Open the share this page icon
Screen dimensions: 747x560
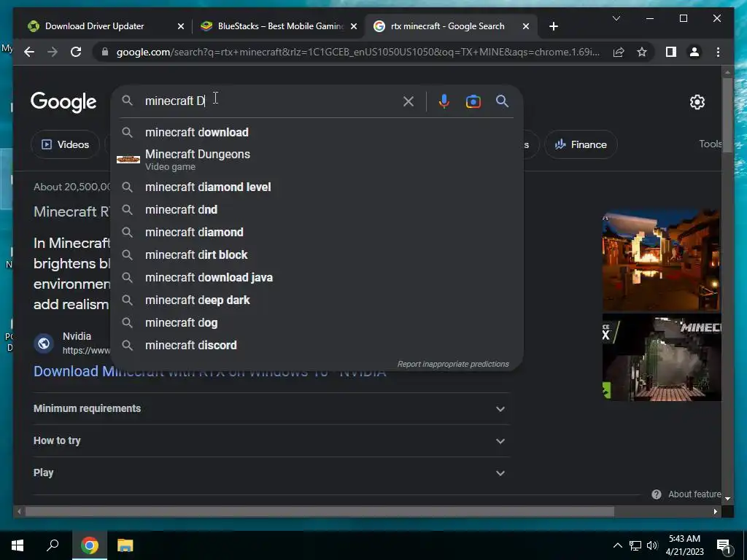click(619, 52)
